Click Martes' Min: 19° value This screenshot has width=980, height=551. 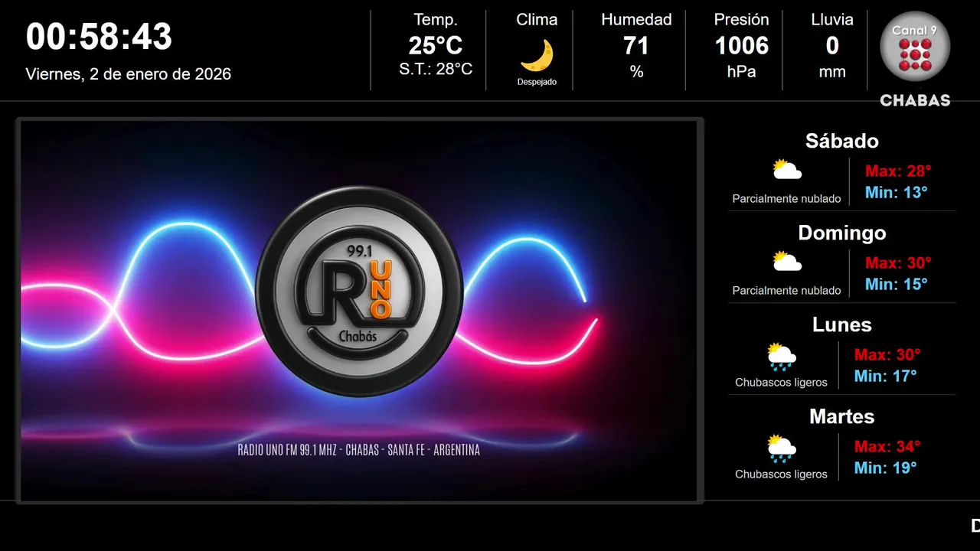[x=886, y=468]
